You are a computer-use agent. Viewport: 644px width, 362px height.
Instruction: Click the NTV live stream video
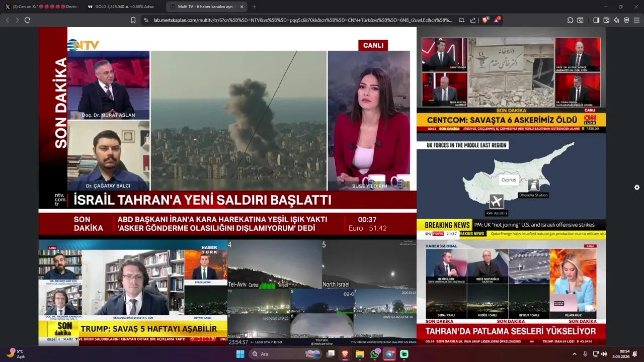[227, 133]
